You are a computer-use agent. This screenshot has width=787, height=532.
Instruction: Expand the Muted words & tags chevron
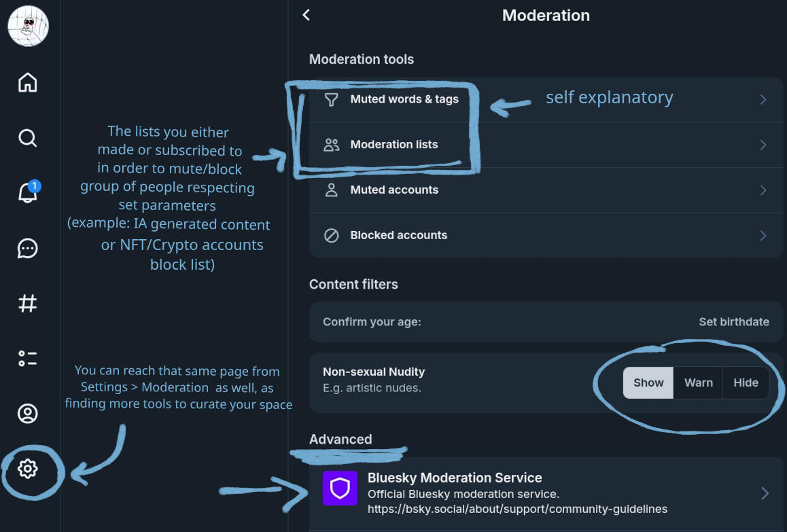(763, 100)
